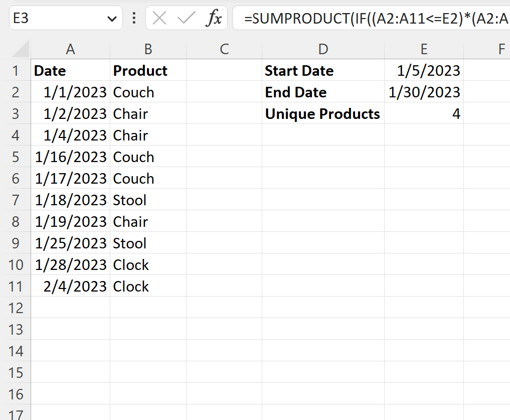
Task: Click the Cancel X formula icon
Action: coord(159,19)
